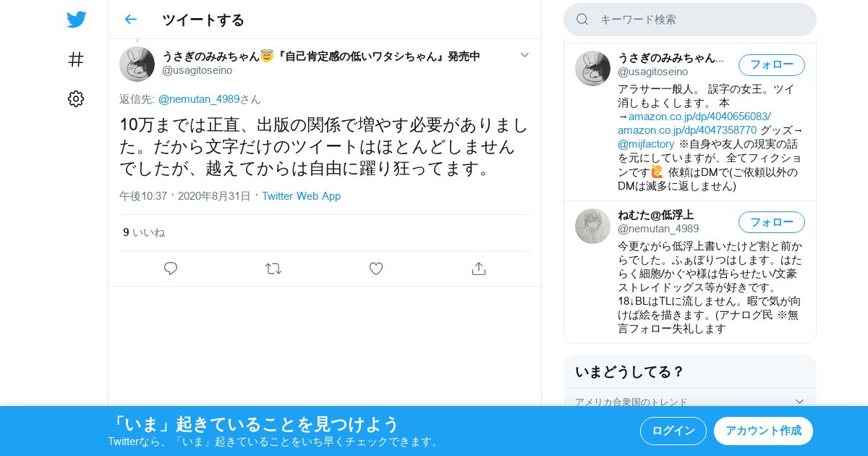Open the @nemutan_4989 reply mention link
Viewport: 868px width, 456px height.
[199, 99]
